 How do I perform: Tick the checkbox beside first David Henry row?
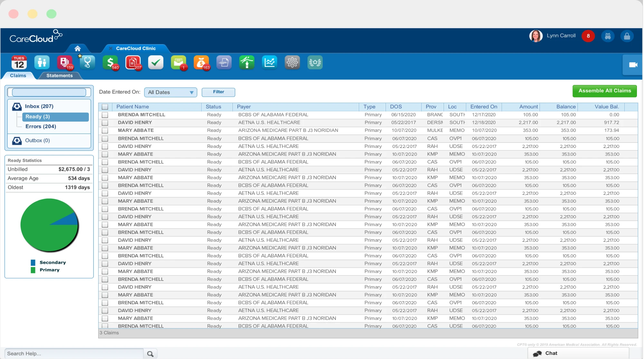tap(105, 123)
